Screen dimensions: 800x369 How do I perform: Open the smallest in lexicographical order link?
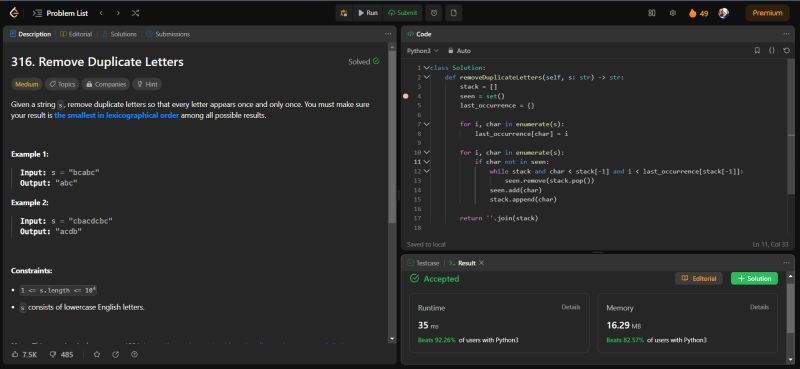coord(117,115)
